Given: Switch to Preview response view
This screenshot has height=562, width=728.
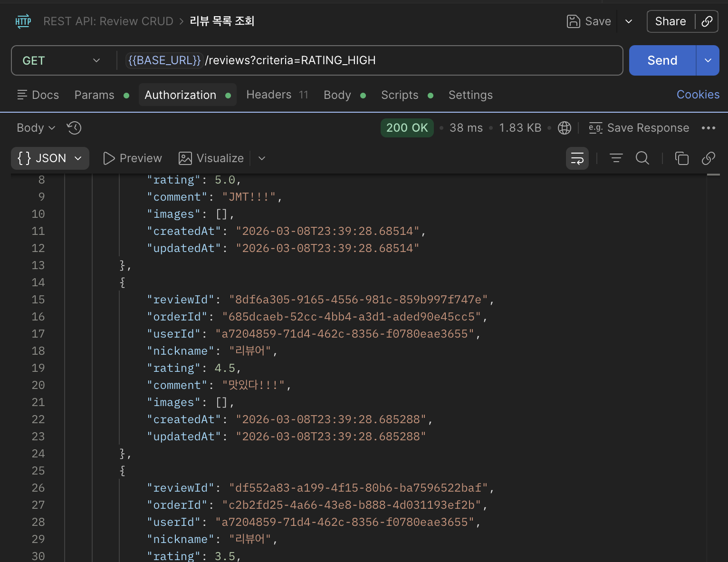Looking at the screenshot, I should tap(133, 158).
